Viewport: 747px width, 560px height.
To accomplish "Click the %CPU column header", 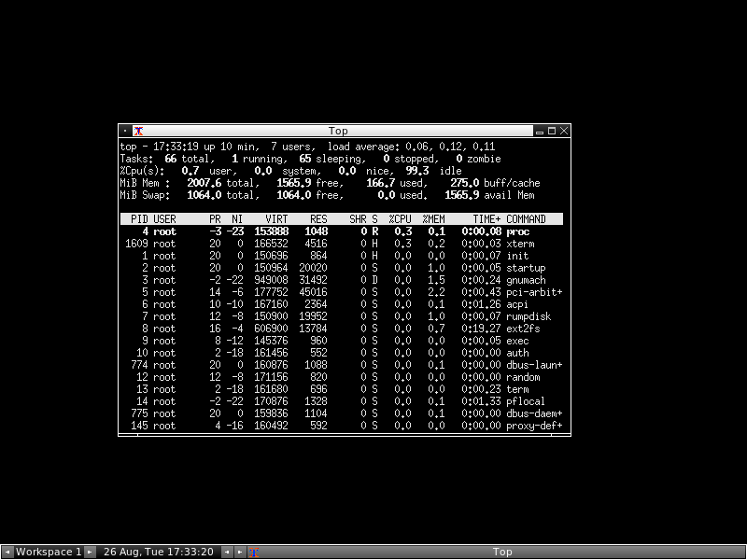I will [401, 219].
